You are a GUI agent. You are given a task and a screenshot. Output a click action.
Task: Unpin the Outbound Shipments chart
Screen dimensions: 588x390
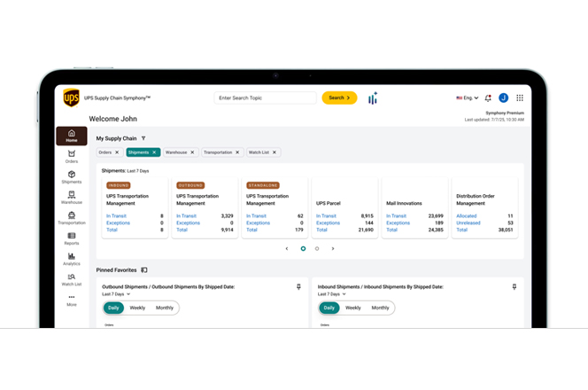tap(298, 287)
